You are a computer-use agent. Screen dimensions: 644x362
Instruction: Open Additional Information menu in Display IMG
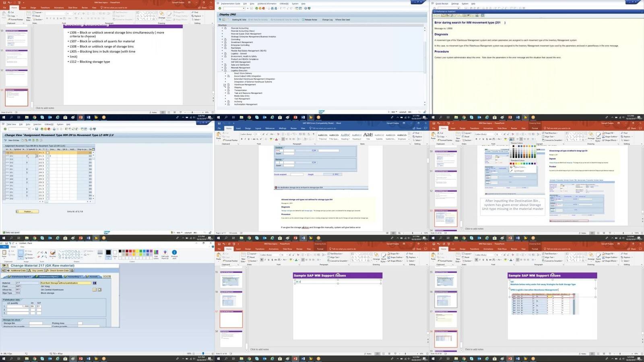coord(267,4)
